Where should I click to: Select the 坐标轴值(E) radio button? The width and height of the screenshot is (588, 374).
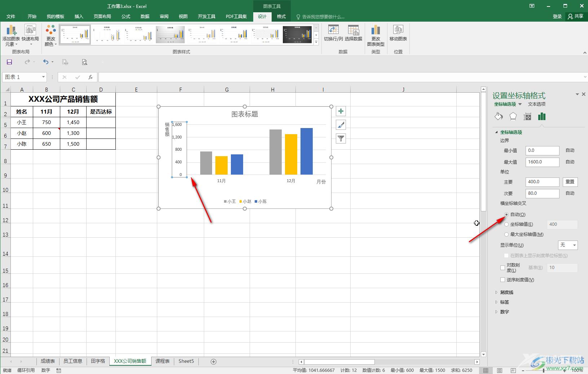tap(506, 224)
